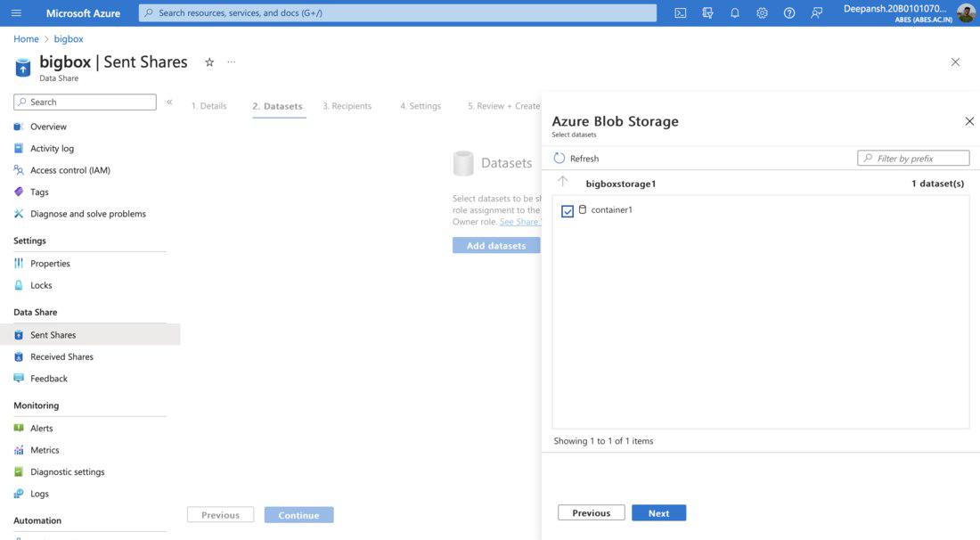Viewport: 980px width, 540px height.
Task: Open the notifications bell
Action: tap(735, 13)
